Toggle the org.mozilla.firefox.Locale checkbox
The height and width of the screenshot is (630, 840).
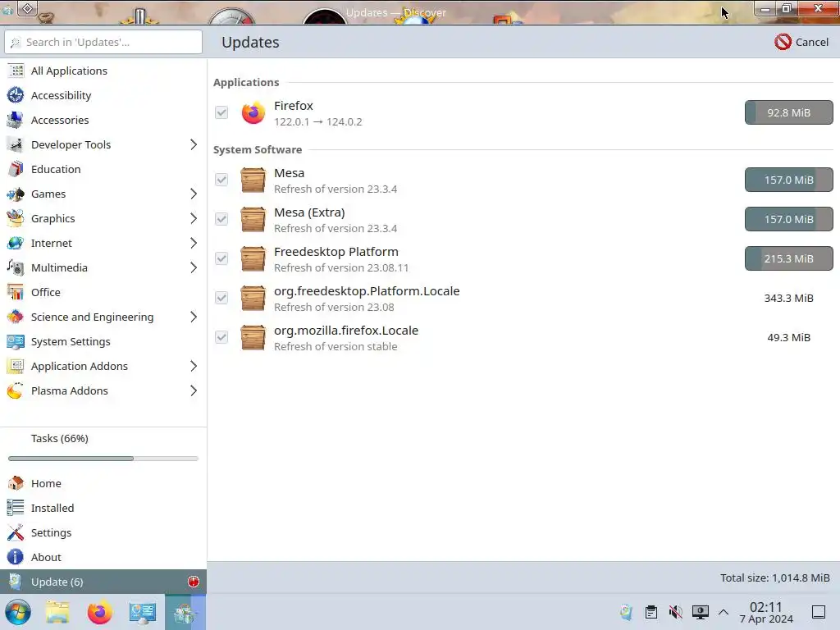pyautogui.click(x=221, y=337)
